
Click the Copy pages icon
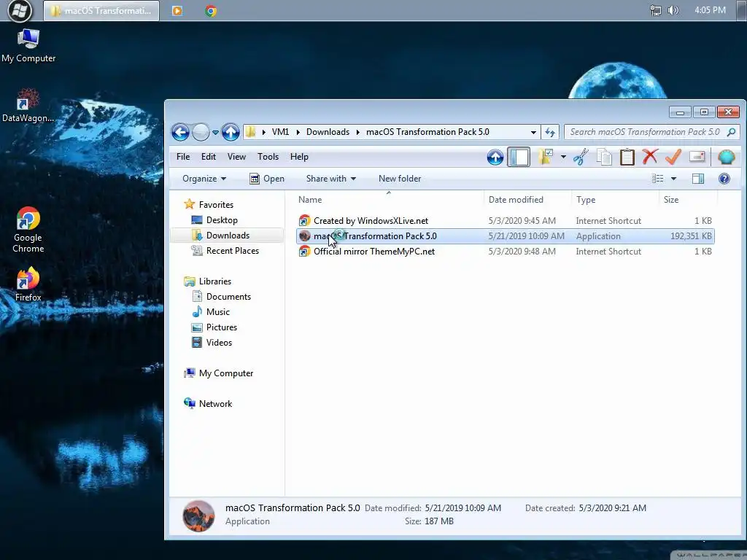point(604,157)
